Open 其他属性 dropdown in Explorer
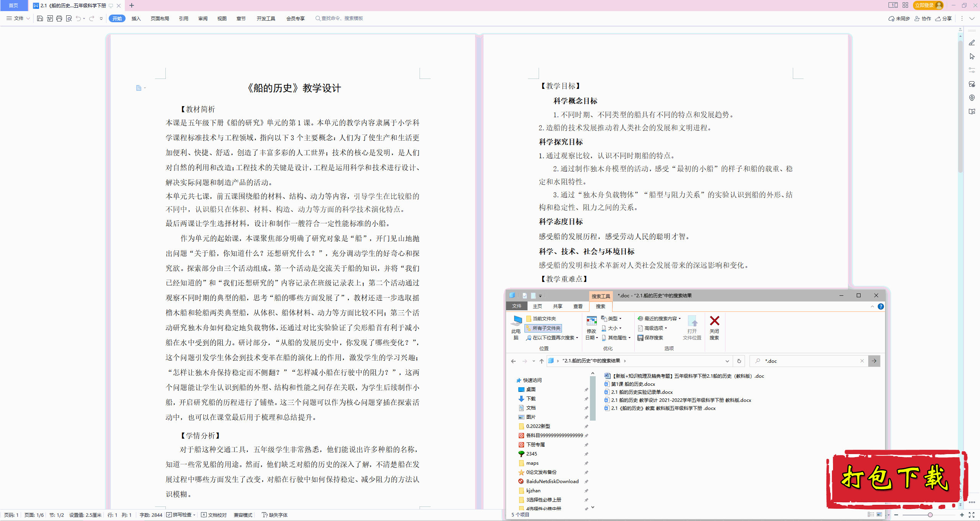 tap(616, 338)
